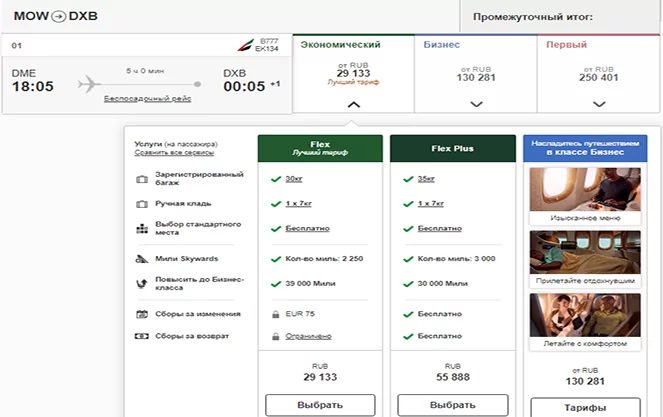Click the Кол-во миль: 2 250 text
The image size is (663, 417).
(x=324, y=258)
